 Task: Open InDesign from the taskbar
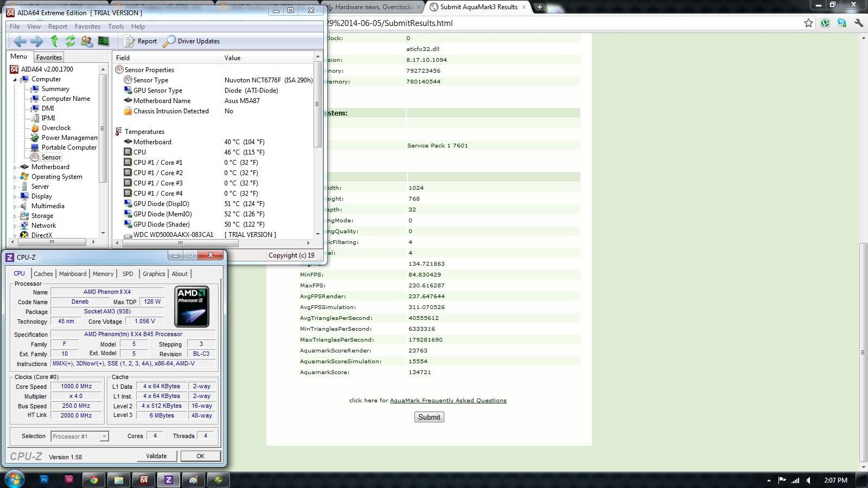(x=69, y=480)
